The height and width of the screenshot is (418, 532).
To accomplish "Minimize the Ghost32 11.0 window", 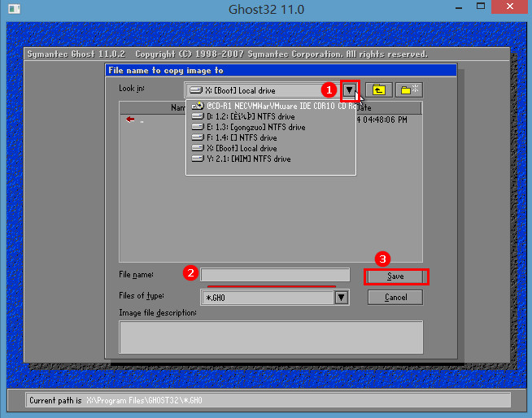I will (459, 7).
